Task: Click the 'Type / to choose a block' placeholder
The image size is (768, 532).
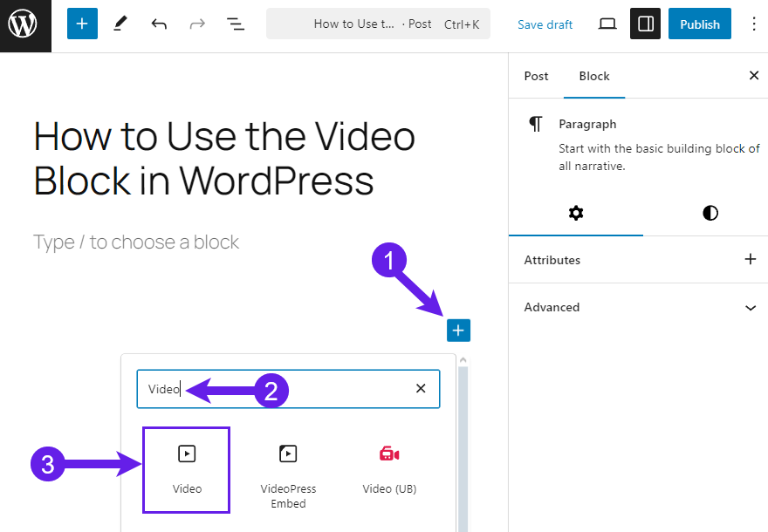Action: click(x=136, y=242)
